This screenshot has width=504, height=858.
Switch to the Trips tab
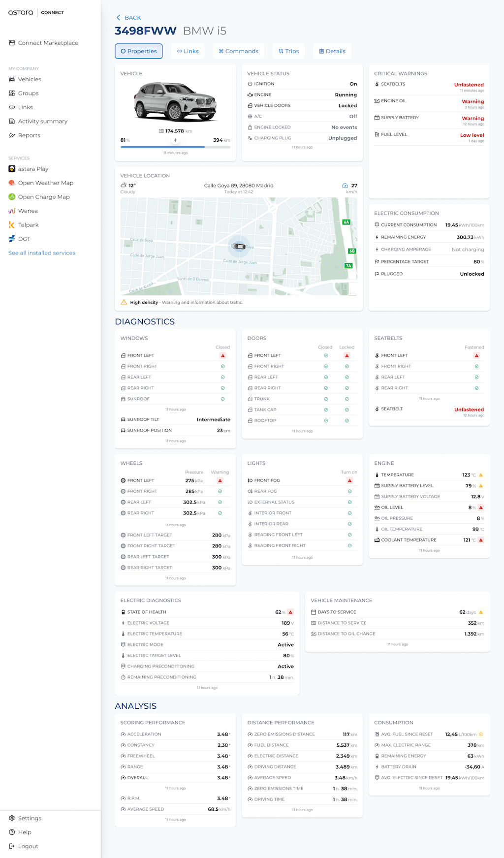[289, 51]
